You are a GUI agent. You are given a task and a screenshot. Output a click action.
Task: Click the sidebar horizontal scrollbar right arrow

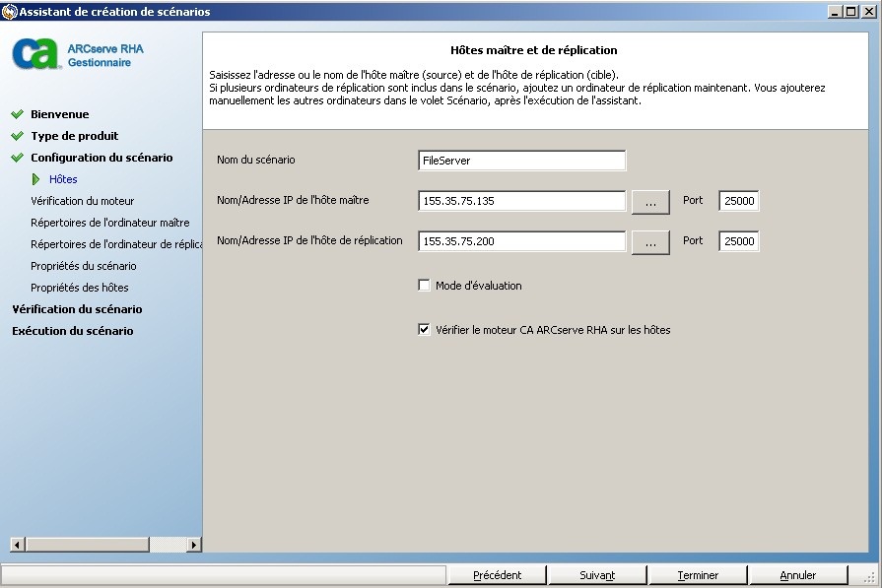pyautogui.click(x=192, y=544)
